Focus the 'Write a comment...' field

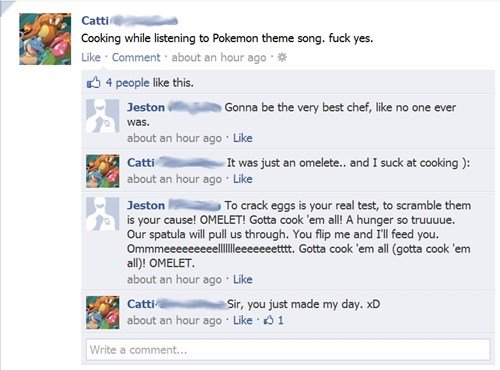click(288, 350)
